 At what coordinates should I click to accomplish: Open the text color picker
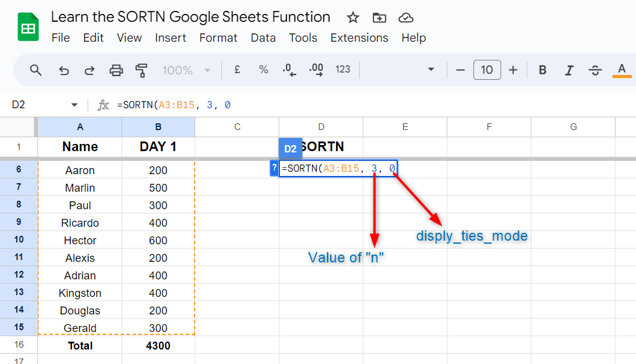tap(622, 70)
